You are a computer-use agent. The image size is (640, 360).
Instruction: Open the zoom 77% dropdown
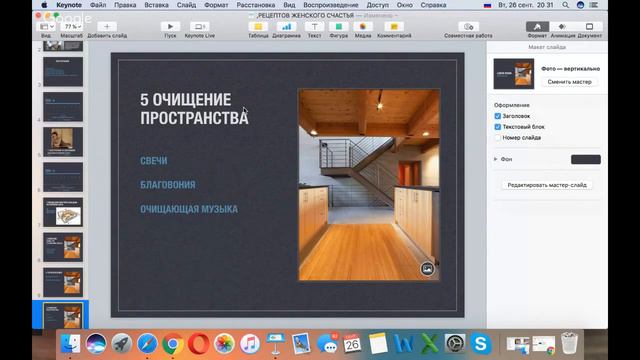(72, 27)
